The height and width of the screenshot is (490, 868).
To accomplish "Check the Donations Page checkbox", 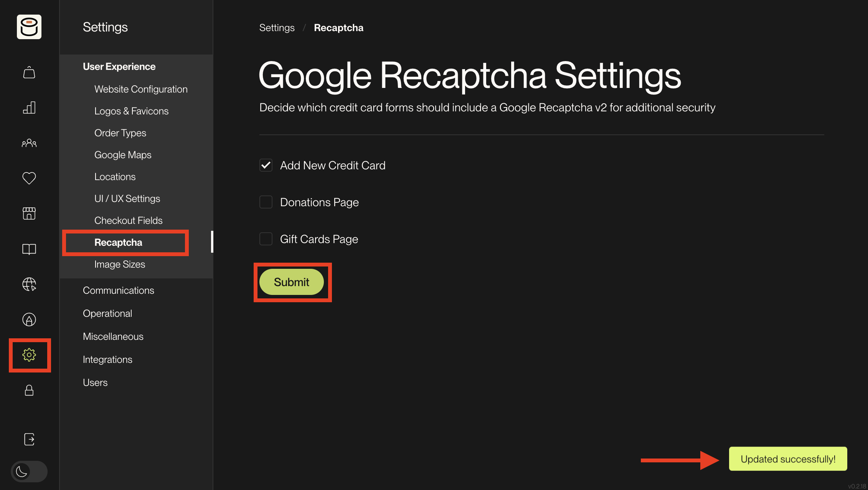I will 266,202.
